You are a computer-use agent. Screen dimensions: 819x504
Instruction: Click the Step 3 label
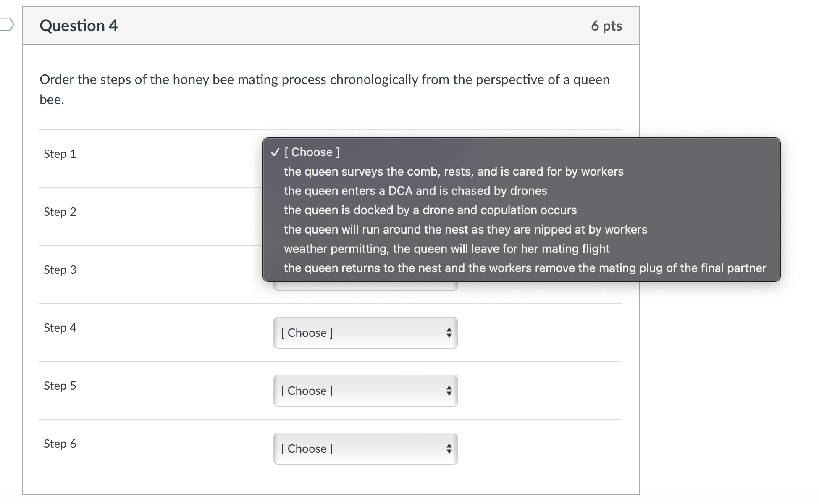[x=60, y=270]
